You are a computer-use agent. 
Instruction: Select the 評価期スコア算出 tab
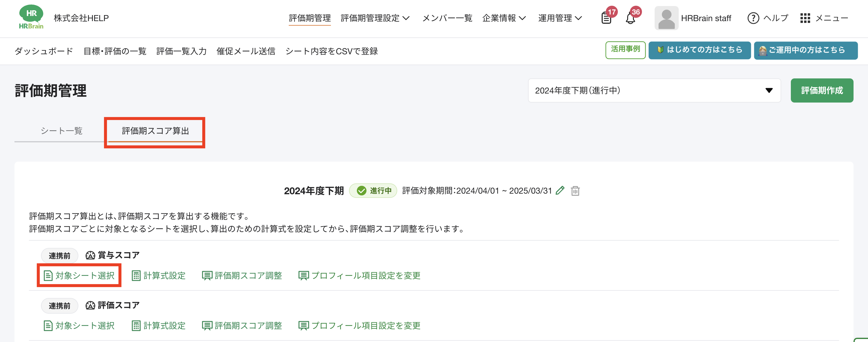point(155,131)
